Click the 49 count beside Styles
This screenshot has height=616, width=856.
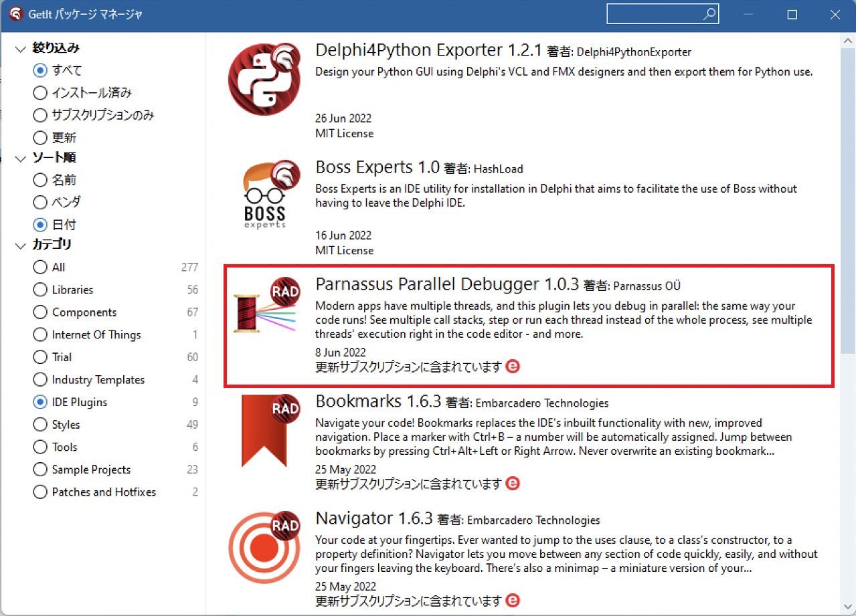click(193, 425)
